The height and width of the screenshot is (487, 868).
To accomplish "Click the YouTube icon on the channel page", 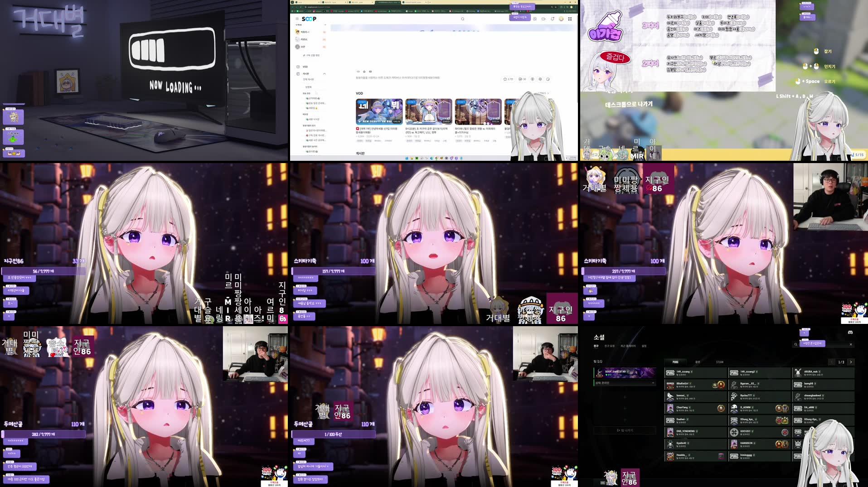I will click(370, 72).
